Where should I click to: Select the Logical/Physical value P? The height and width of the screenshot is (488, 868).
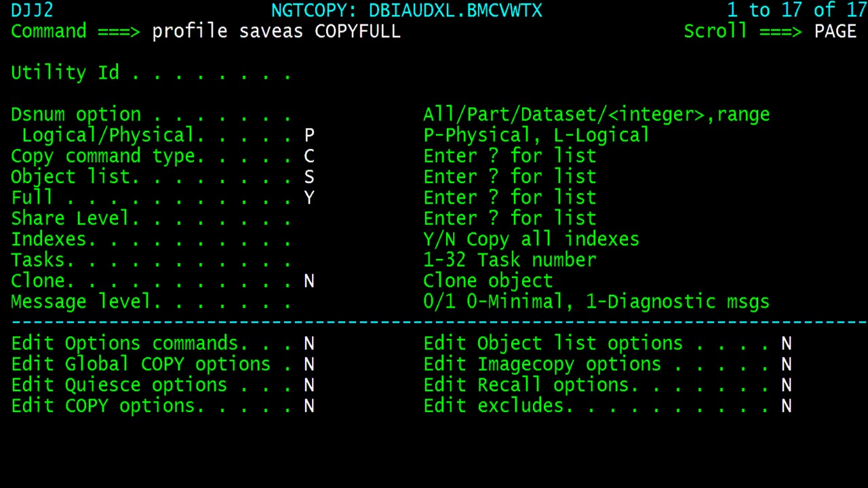coord(309,136)
